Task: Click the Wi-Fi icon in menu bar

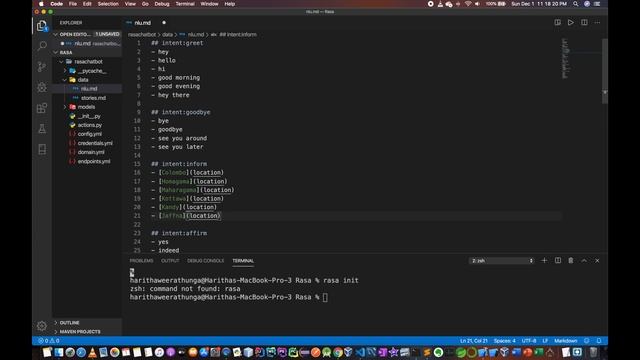Action: click(x=468, y=4)
